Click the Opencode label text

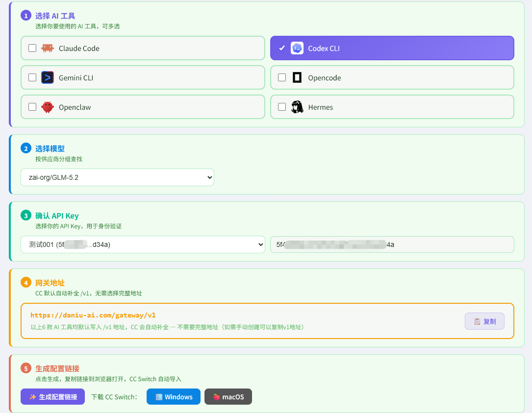(325, 78)
